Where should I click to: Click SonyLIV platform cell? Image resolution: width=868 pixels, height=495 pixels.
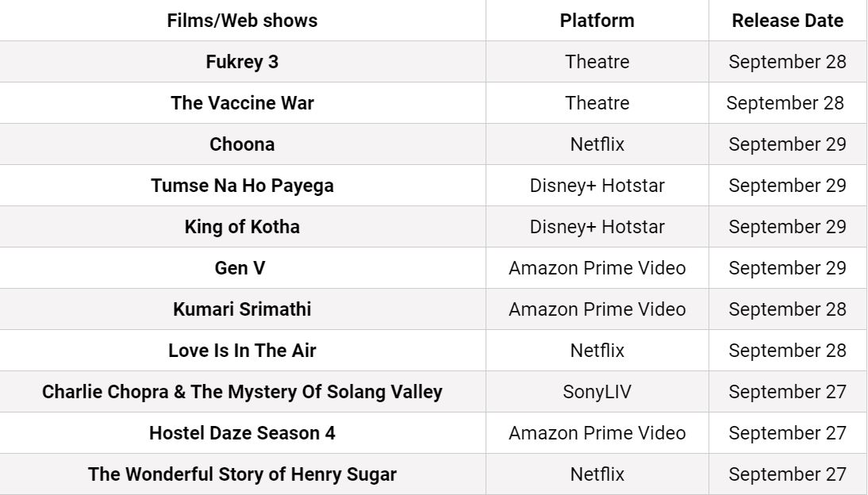pyautogui.click(x=597, y=391)
